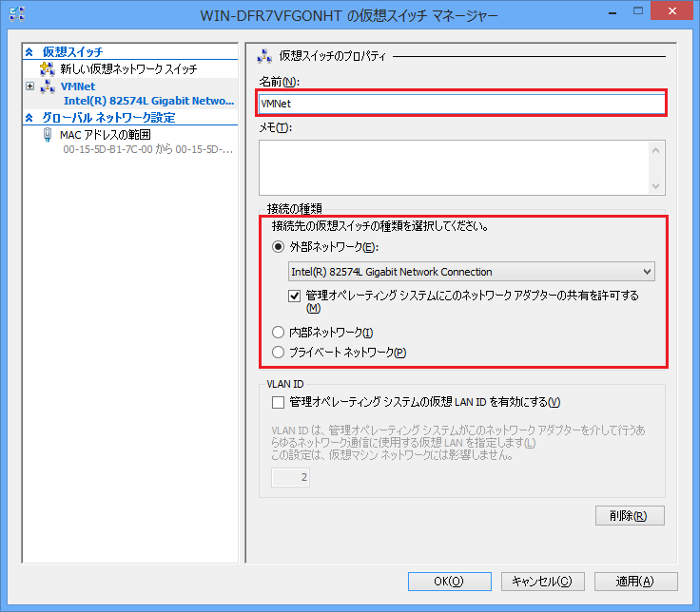
Task: Collapse the 仮想スイッチ section chevron
Action: pyautogui.click(x=29, y=52)
